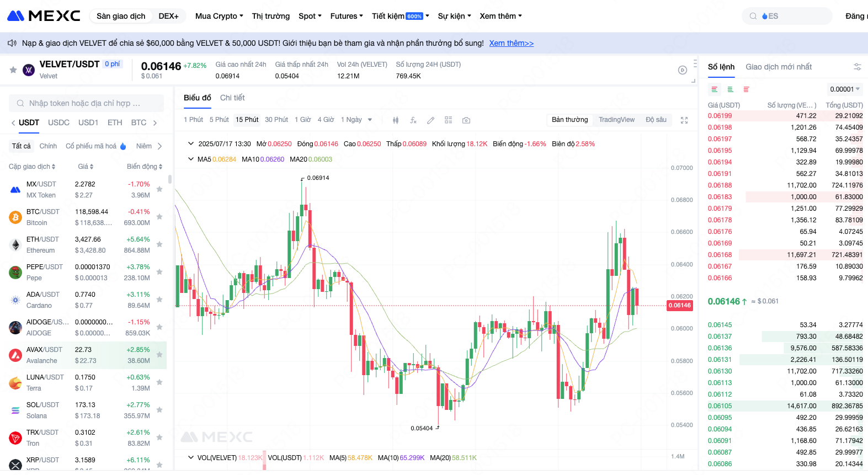Open Futures dropdown menu

click(347, 16)
